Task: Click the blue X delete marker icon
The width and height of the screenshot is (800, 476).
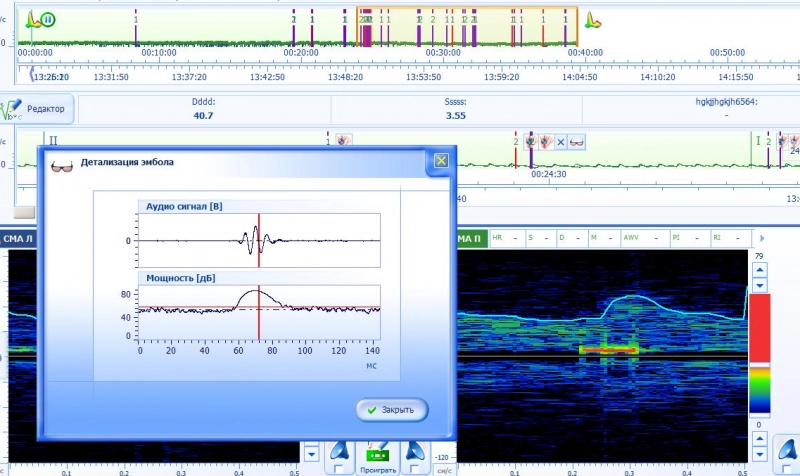Action: [560, 142]
